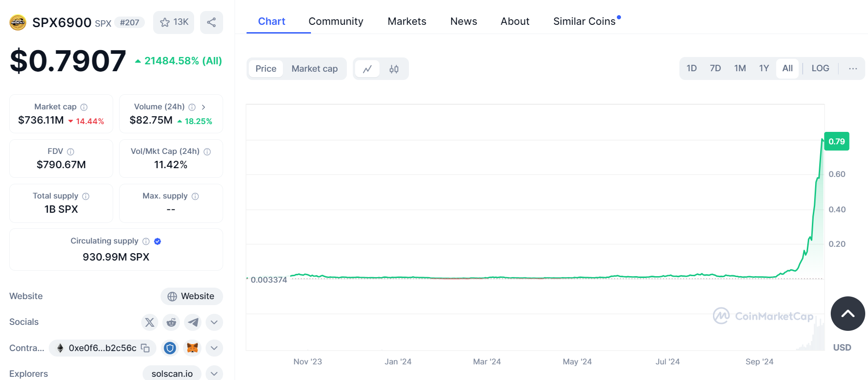This screenshot has width=868, height=380.
Task: Click the $736.11M market cap value
Action: 41,120
